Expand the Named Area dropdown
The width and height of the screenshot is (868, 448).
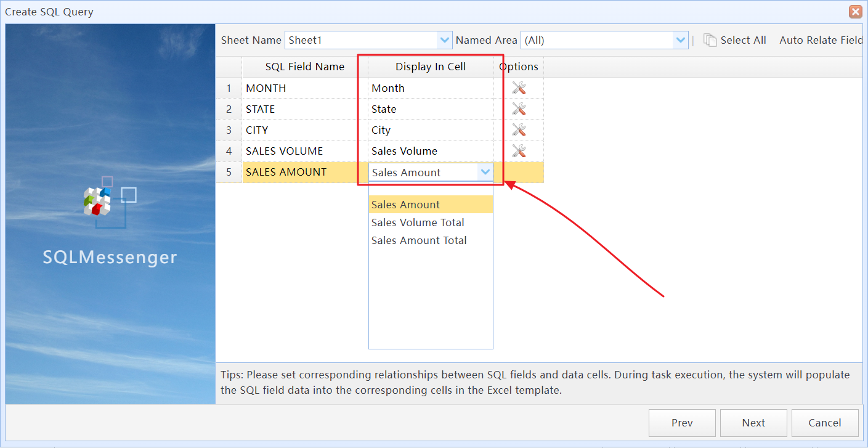click(x=680, y=40)
